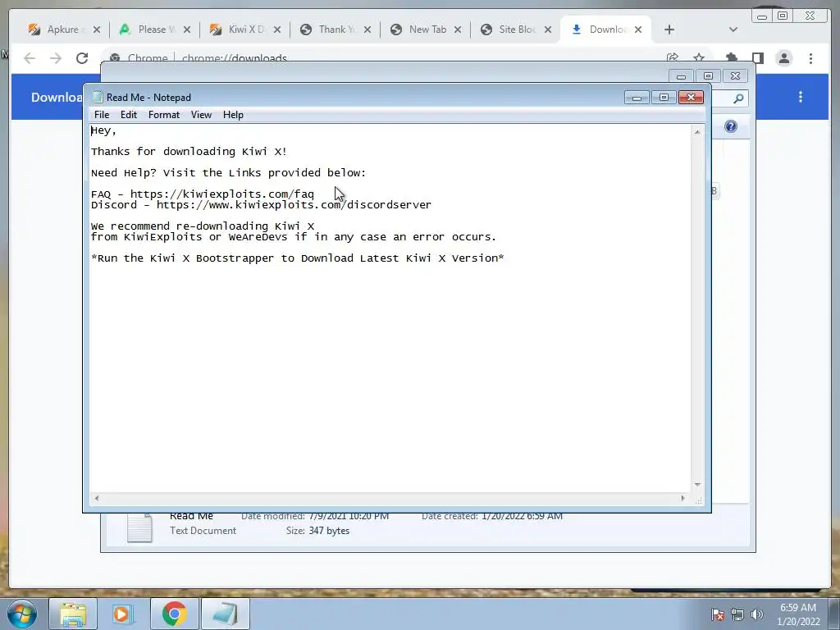This screenshot has height=630, width=840.
Task: Click the taskbar clock 6:59 AM
Action: [798, 614]
